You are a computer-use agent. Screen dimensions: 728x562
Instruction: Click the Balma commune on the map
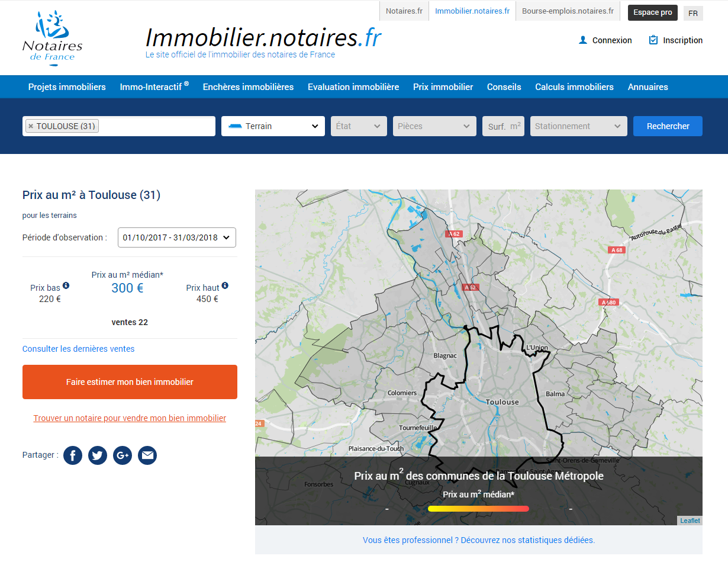click(555, 394)
